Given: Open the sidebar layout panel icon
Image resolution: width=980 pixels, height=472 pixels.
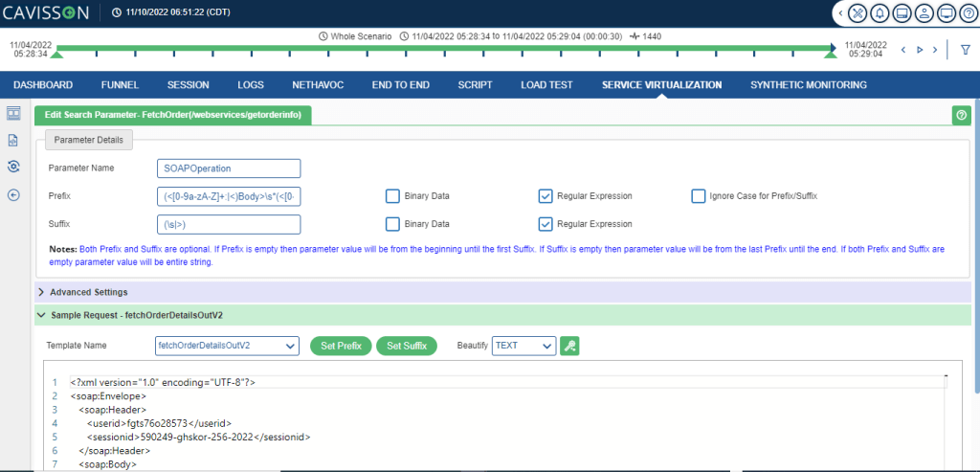Looking at the screenshot, I should (x=13, y=113).
